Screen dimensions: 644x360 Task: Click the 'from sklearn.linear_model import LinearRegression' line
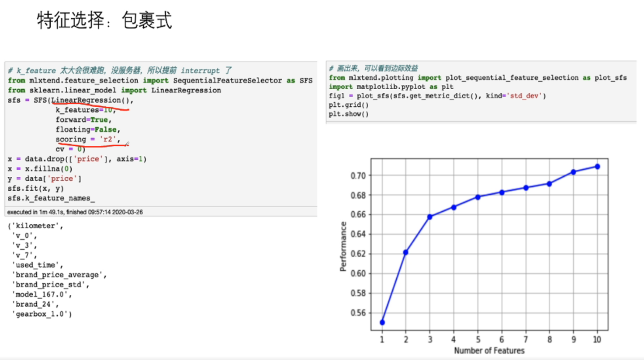pyautogui.click(x=114, y=90)
